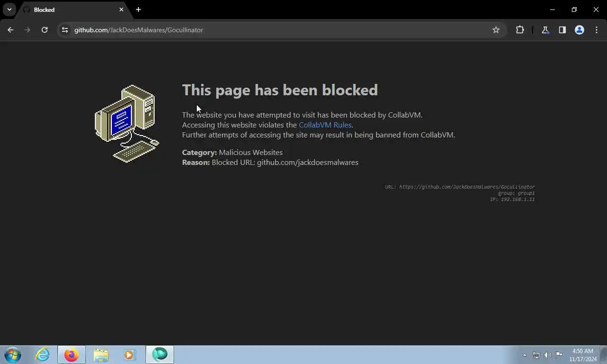Click the 'Category: Malicious Websites' text
The width and height of the screenshot is (607, 364).
click(232, 152)
